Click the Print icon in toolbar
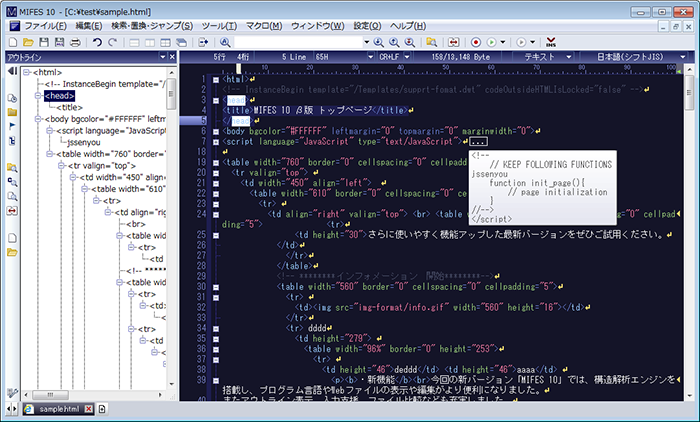Image resolution: width=700 pixels, height=422 pixels. point(76,42)
